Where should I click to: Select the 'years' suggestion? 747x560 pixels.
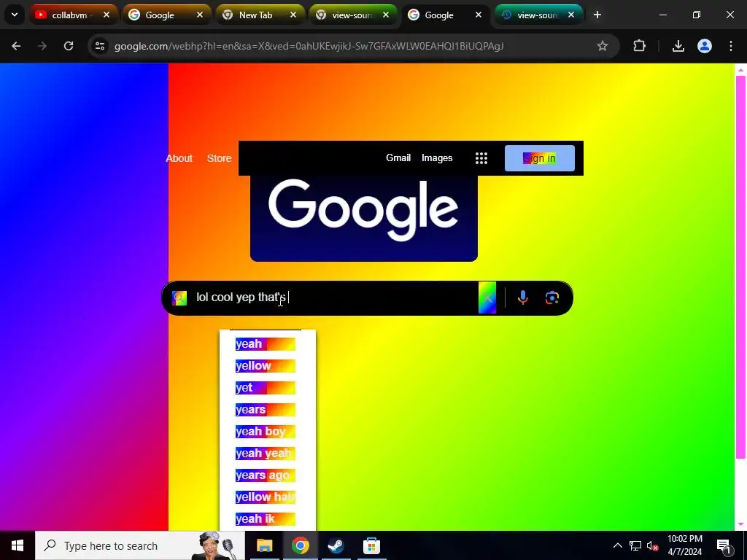[266, 410]
